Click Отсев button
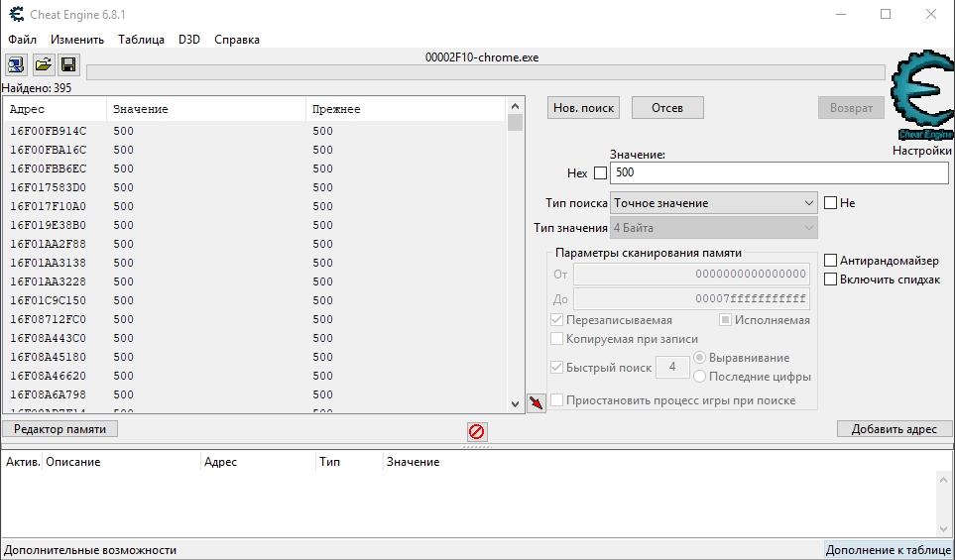955x560 pixels. (667, 108)
